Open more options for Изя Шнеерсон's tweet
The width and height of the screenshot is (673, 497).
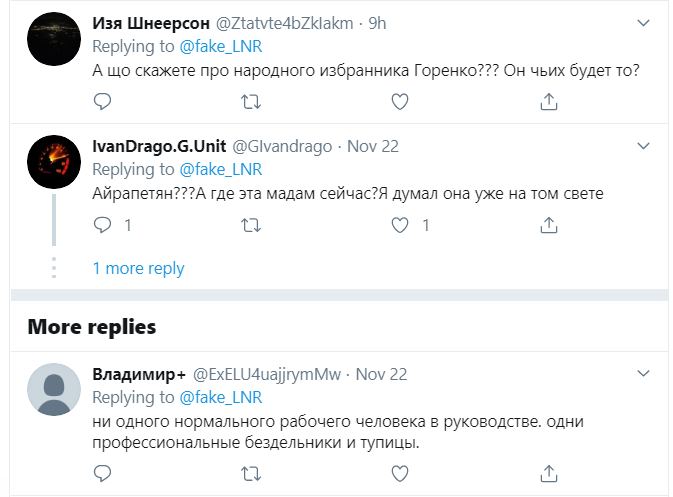(644, 23)
